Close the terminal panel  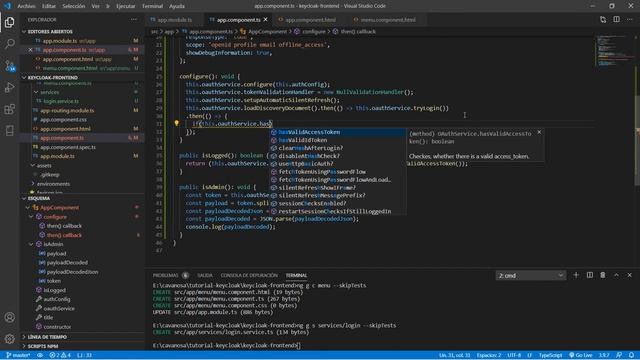pyautogui.click(x=630, y=275)
